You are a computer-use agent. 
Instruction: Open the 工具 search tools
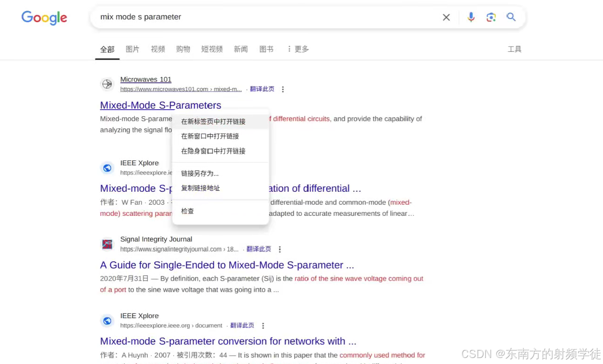tap(515, 49)
